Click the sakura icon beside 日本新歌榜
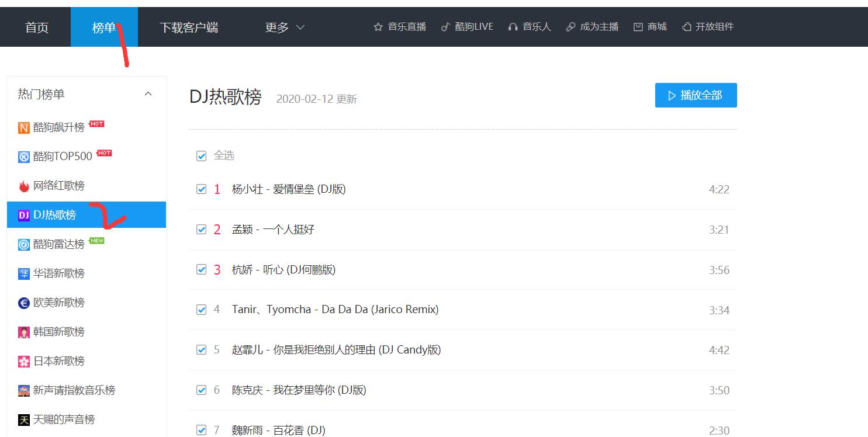The image size is (868, 437). click(24, 362)
